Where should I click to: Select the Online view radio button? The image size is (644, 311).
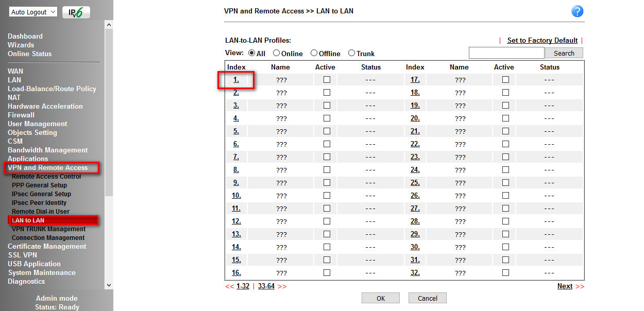click(277, 53)
